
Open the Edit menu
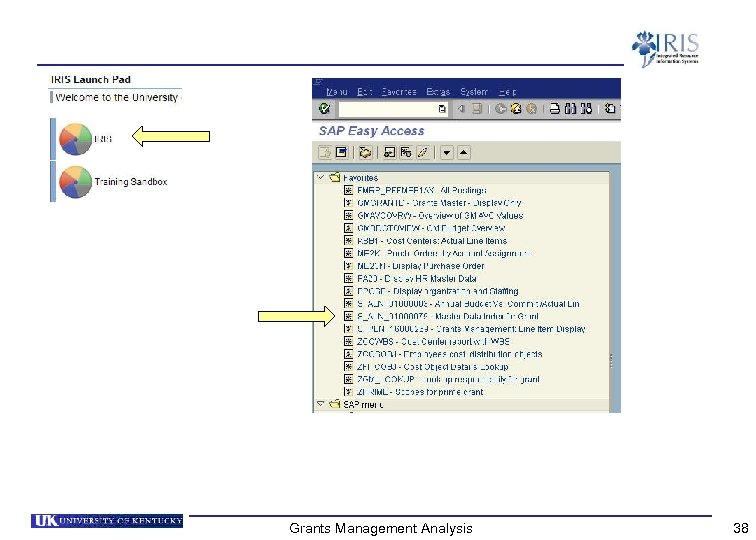(364, 92)
